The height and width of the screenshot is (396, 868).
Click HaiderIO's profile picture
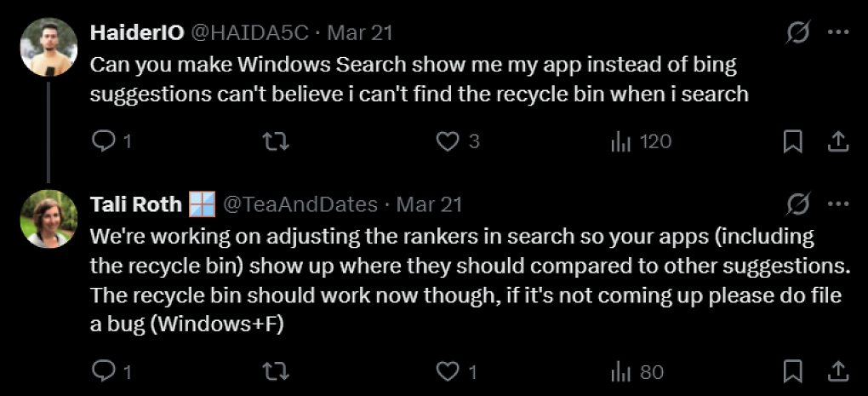49,47
